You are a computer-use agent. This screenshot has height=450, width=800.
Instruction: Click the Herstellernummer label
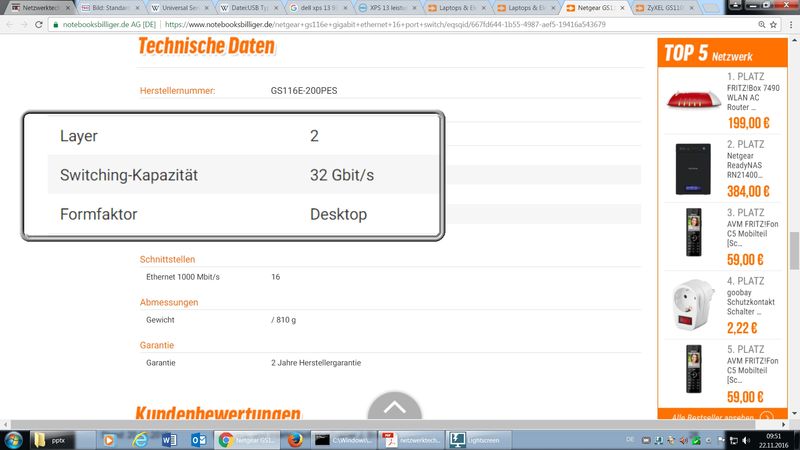[178, 91]
